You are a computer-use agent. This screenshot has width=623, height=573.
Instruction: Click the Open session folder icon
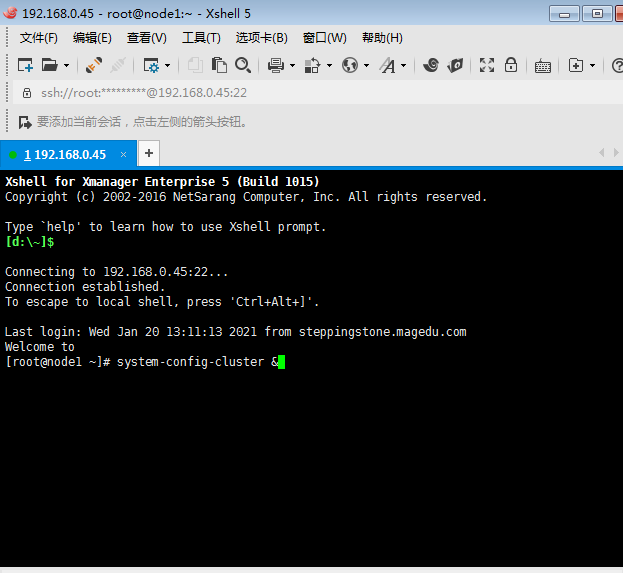(50, 65)
